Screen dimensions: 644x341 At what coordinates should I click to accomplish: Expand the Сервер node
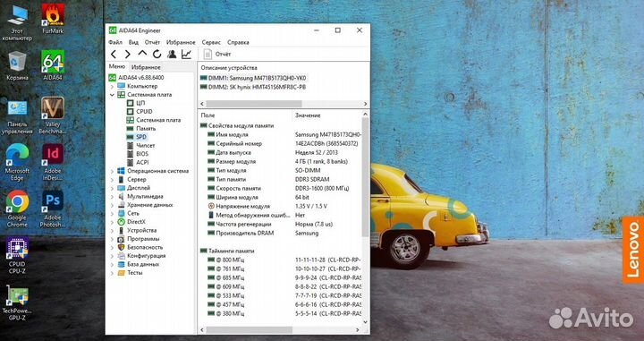112,180
